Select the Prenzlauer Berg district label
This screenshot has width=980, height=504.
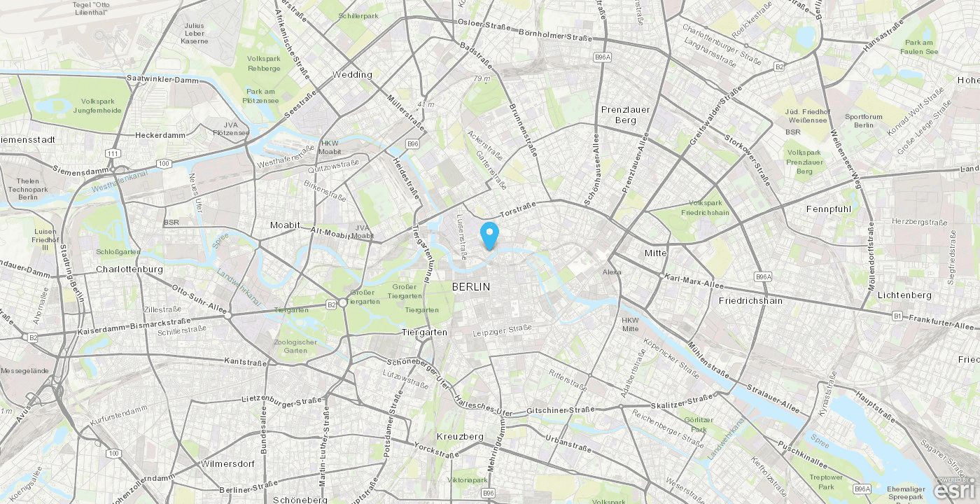626,115
